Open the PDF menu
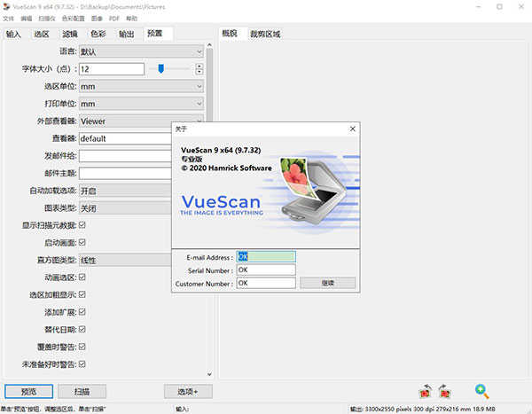The width and height of the screenshot is (532, 414). pos(114,19)
